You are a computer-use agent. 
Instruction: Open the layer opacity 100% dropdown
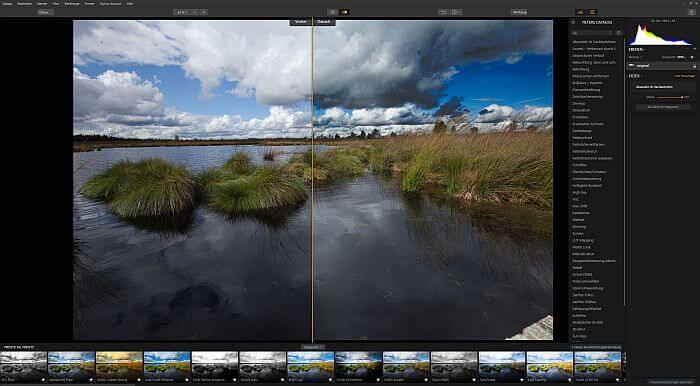[x=681, y=57]
